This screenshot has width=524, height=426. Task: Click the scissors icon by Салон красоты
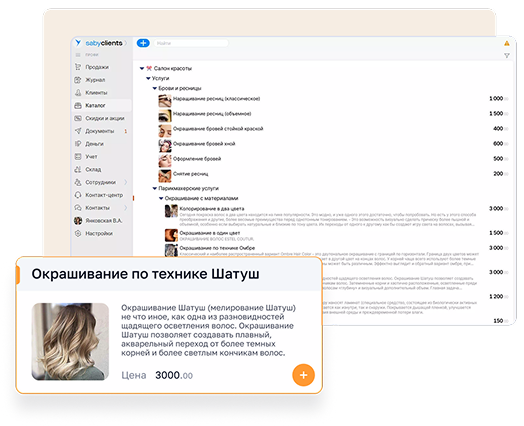149,68
